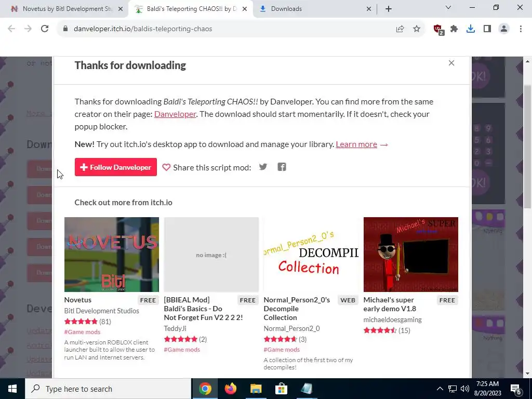Open the Novetus game thumbnail
532x399 pixels.
click(x=112, y=255)
